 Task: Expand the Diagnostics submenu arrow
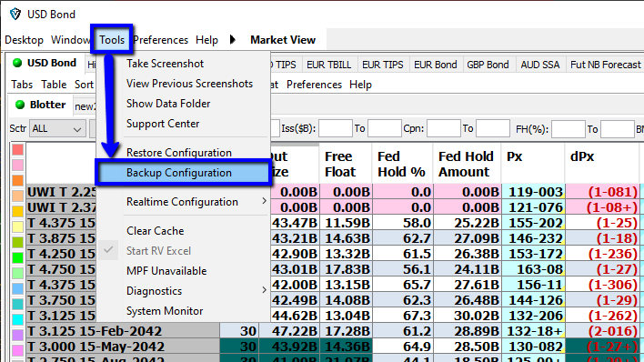[x=264, y=290]
